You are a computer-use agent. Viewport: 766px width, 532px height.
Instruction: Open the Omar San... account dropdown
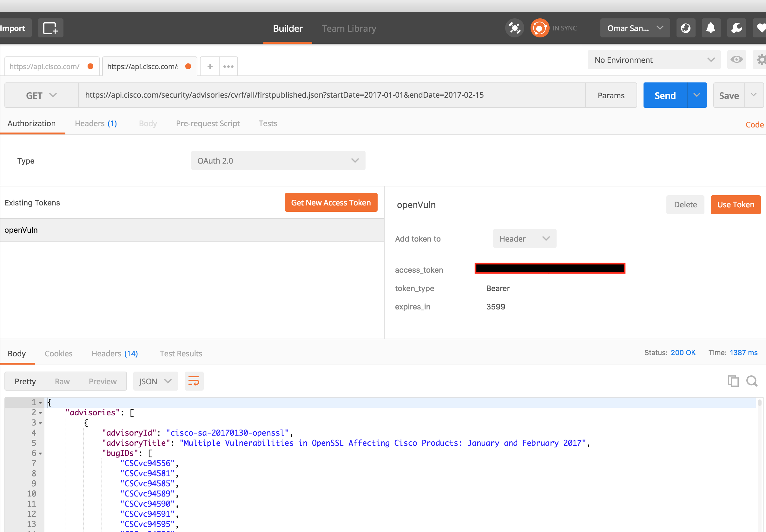[635, 28]
